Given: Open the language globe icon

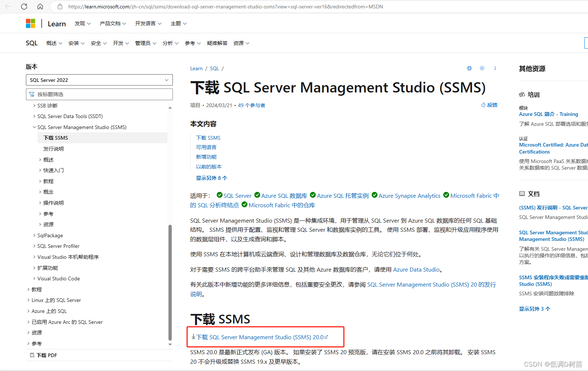Looking at the screenshot, I should point(469,68).
